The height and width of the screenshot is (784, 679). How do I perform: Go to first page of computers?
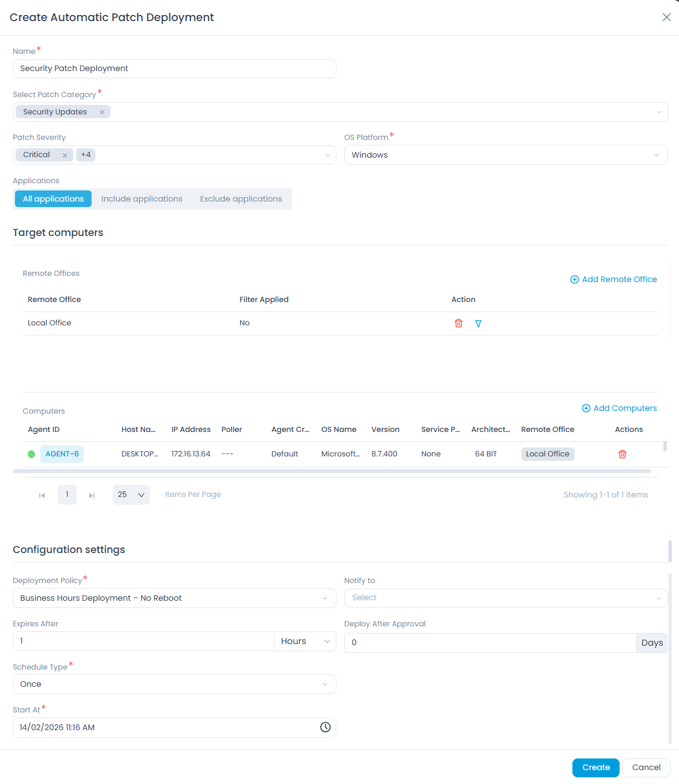tap(42, 495)
